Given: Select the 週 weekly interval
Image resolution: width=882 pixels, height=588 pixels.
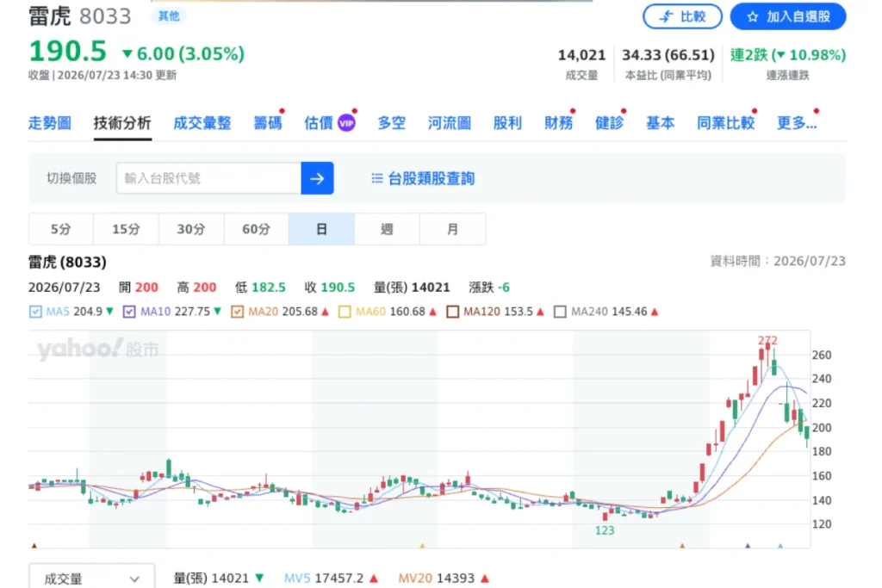Looking at the screenshot, I should [x=387, y=229].
